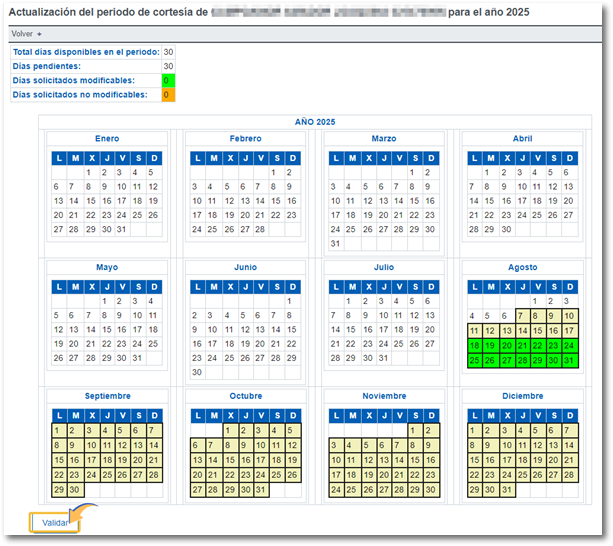Open the small arrow beside Volver

pos(39,34)
